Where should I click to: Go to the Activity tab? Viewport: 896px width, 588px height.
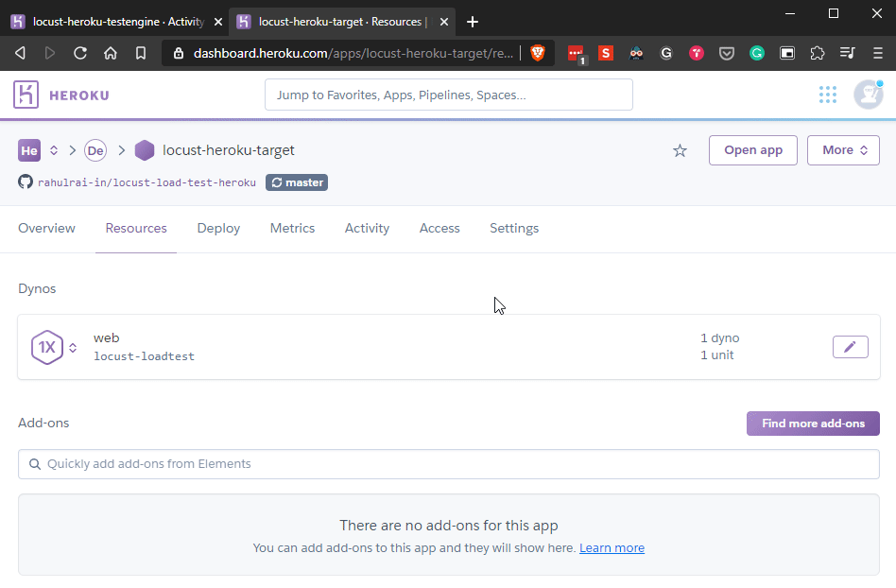[367, 228]
